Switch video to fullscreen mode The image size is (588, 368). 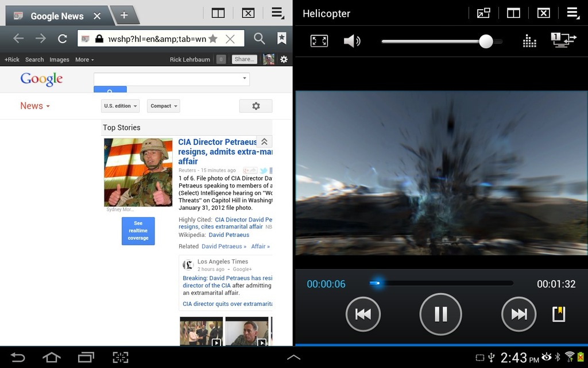coord(319,41)
